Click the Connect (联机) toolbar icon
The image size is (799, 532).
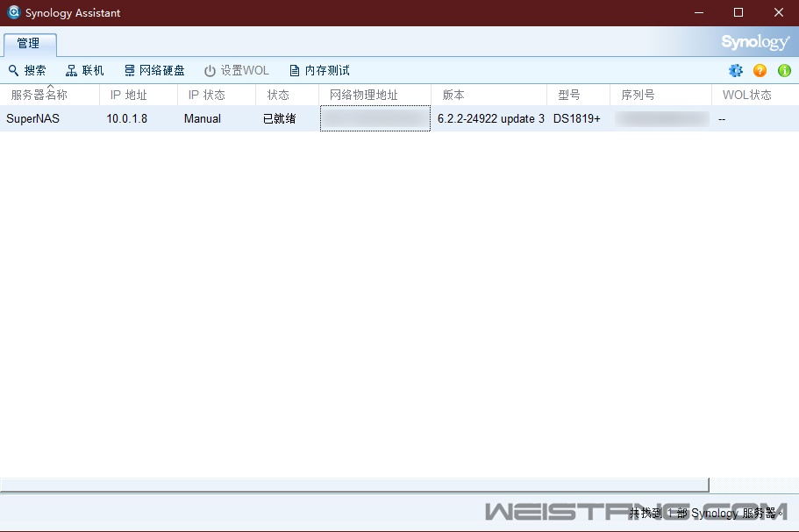click(x=72, y=71)
